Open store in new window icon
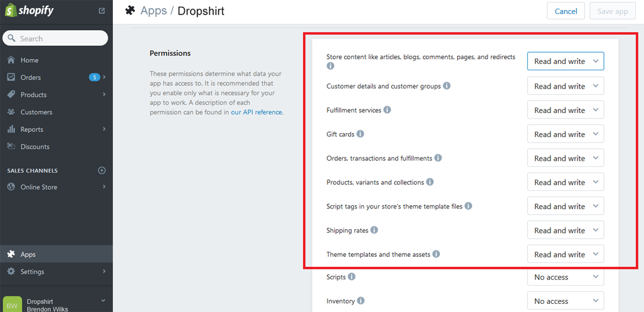 [x=102, y=11]
